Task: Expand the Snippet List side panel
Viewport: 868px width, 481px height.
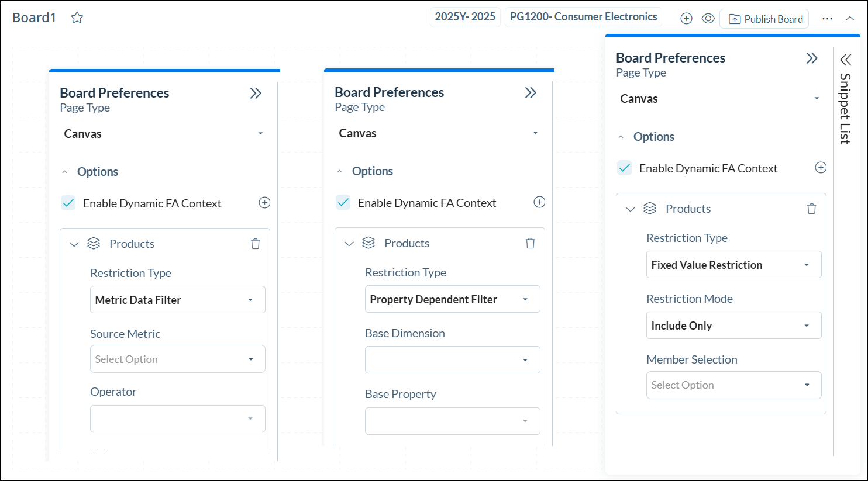Action: pos(846,60)
